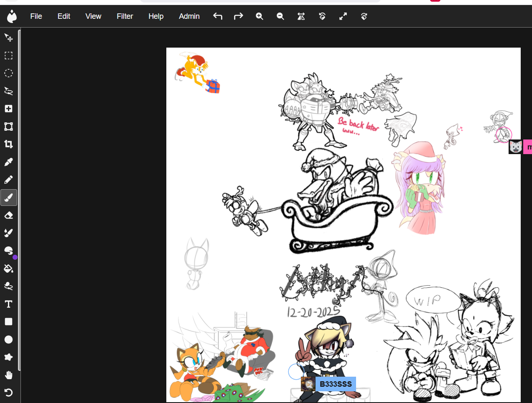Open the Filter menu
This screenshot has width=532, height=403.
[x=125, y=16]
